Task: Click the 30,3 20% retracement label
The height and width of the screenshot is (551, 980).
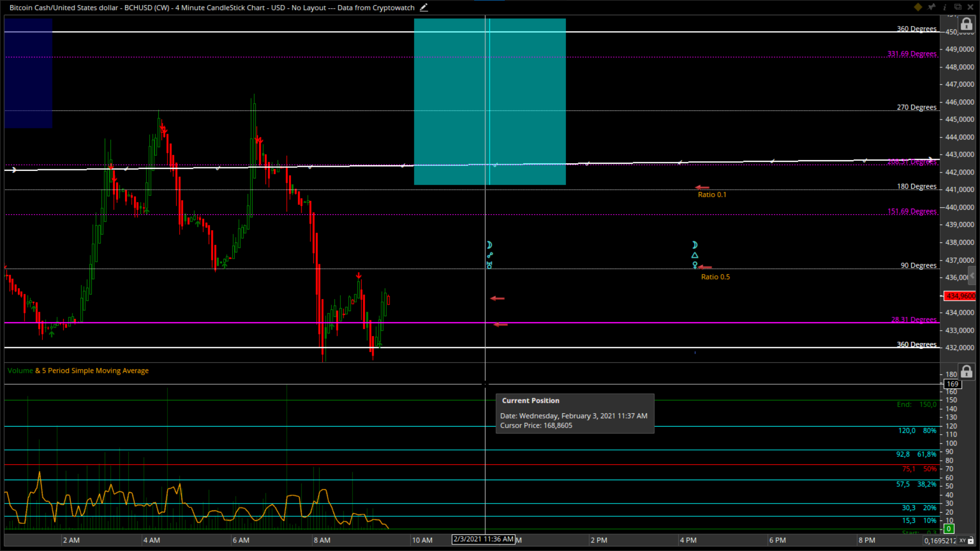Action: pos(919,508)
